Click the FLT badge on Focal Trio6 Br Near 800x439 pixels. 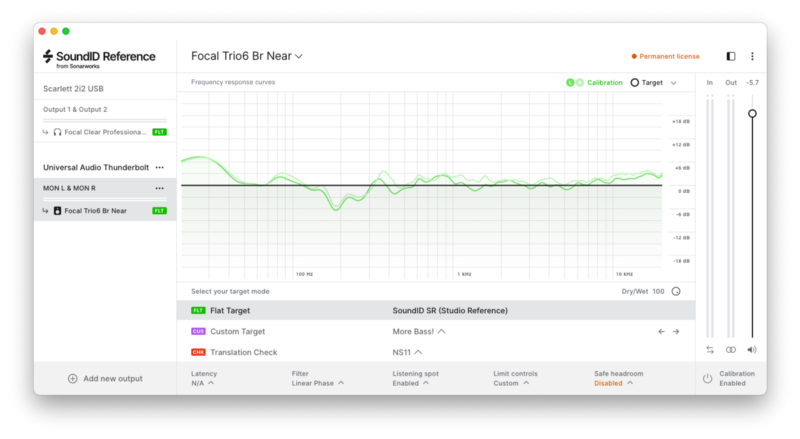(159, 211)
